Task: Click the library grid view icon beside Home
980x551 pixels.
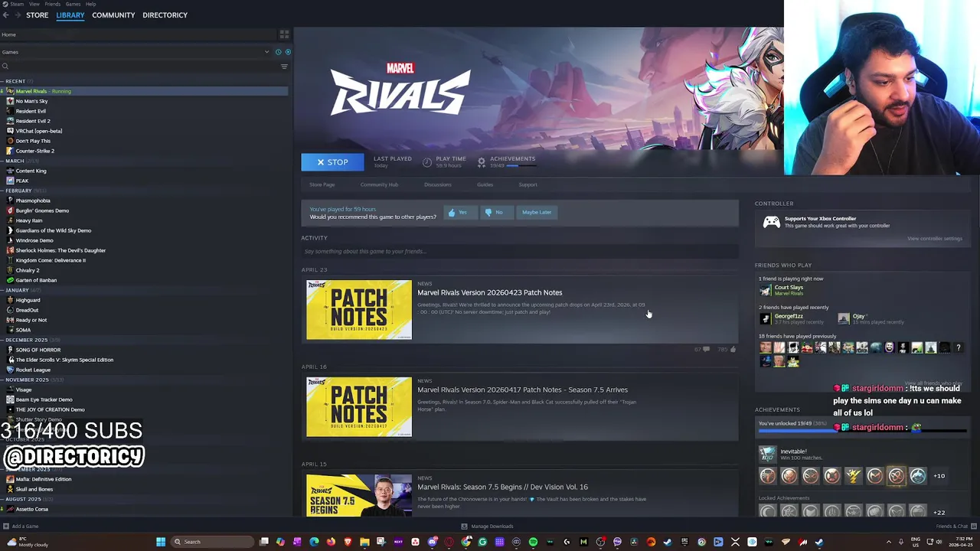Action: point(284,34)
